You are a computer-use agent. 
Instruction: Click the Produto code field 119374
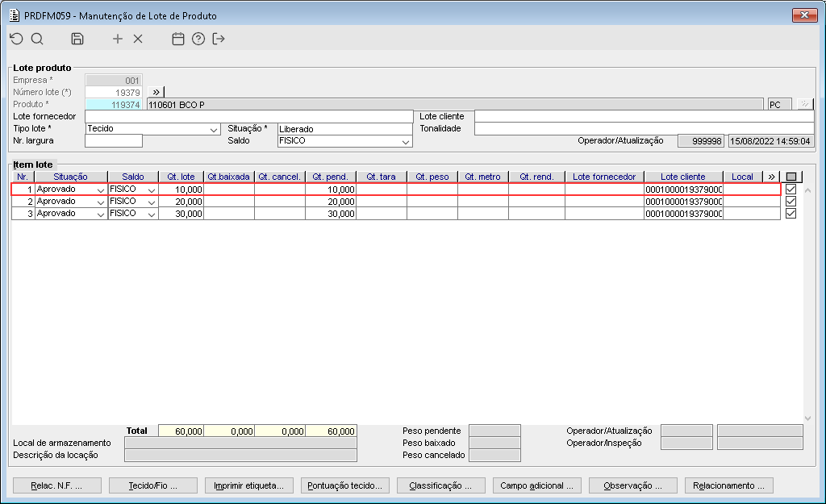tap(114, 105)
